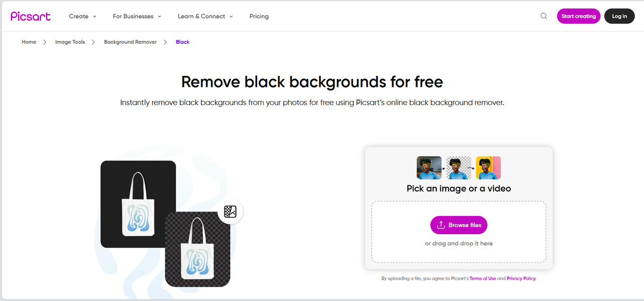Click the upload arrow icon in Browse files
The height and width of the screenshot is (301, 644).
click(441, 225)
